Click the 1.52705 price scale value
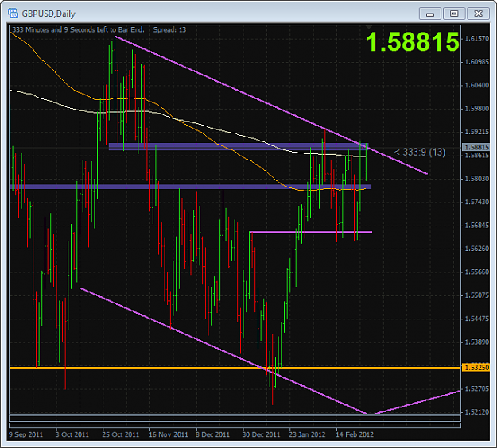The image size is (497, 448). 476,388
